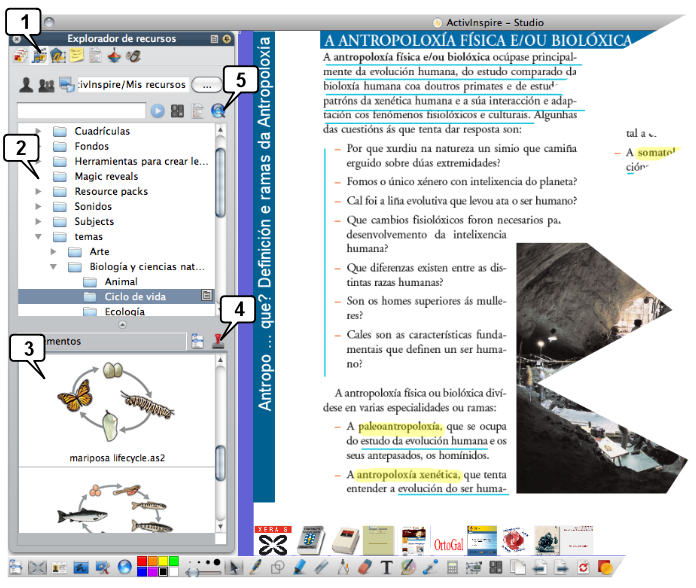
Task: Select the Eraser tool in bottom toolbar
Action: click(x=364, y=568)
